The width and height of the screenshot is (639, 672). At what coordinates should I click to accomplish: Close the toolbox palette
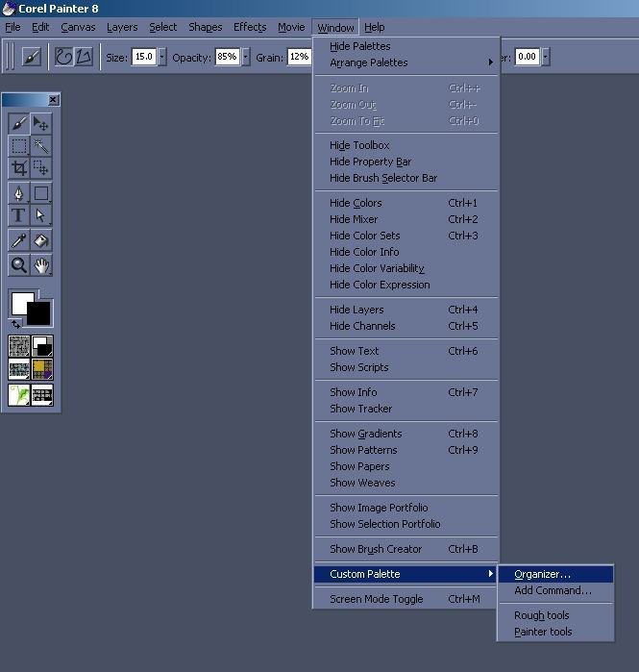click(53, 100)
